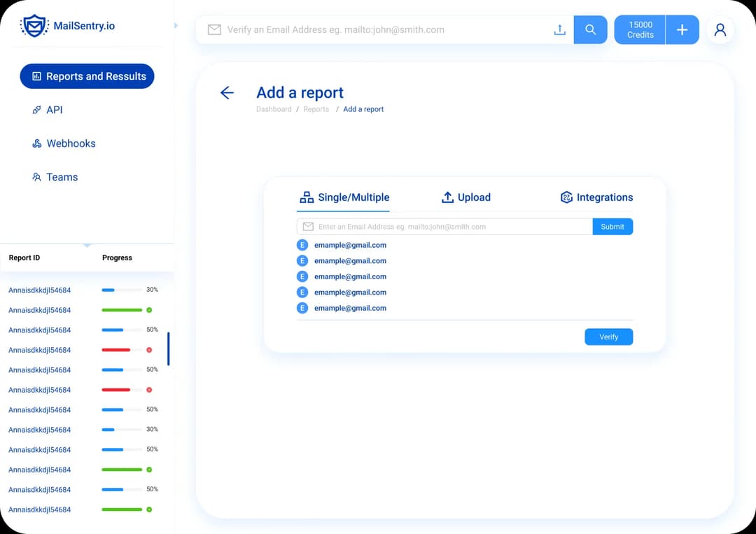Switch to the Integrations tab
Image resolution: width=756 pixels, height=534 pixels.
pyautogui.click(x=596, y=197)
